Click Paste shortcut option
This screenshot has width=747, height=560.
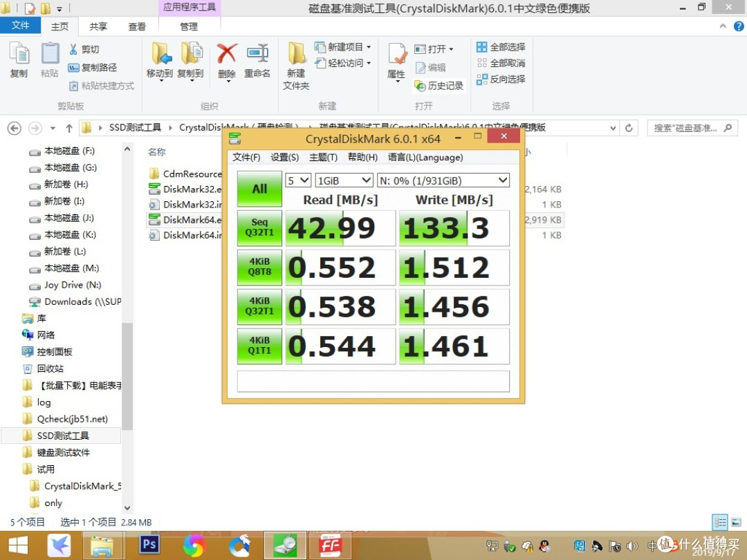[102, 86]
